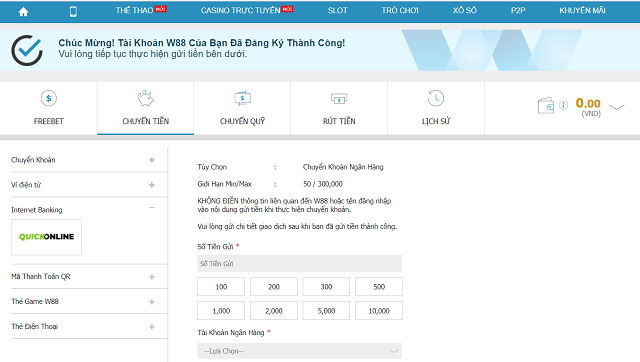Open Slot menu
Screen dimensions: 640x362
(338, 10)
